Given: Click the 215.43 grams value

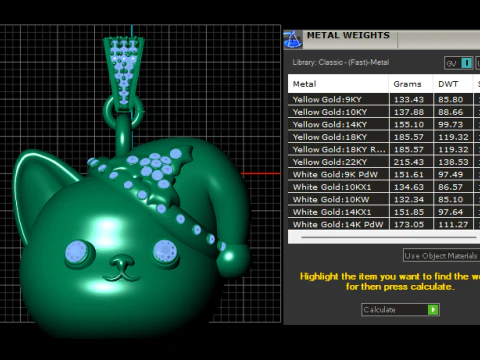Looking at the screenshot, I should coord(409,162).
